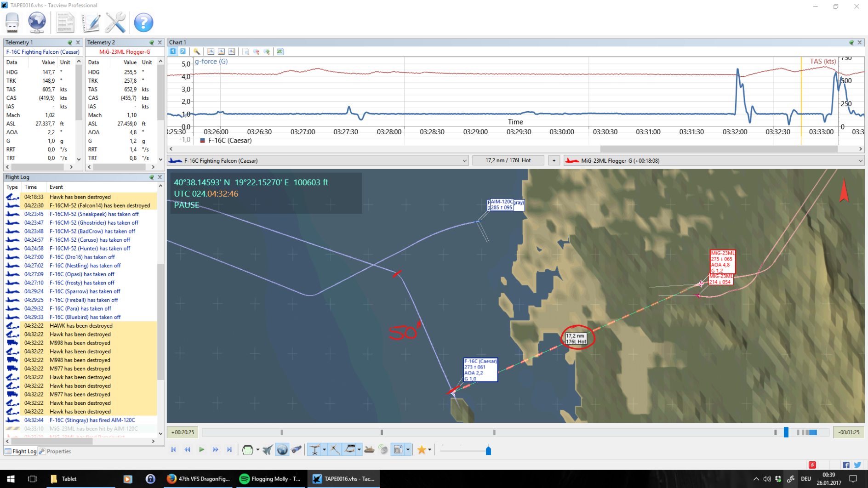The width and height of the screenshot is (868, 488).
Task: Open the label options dropdown arrow
Action: tap(359, 450)
